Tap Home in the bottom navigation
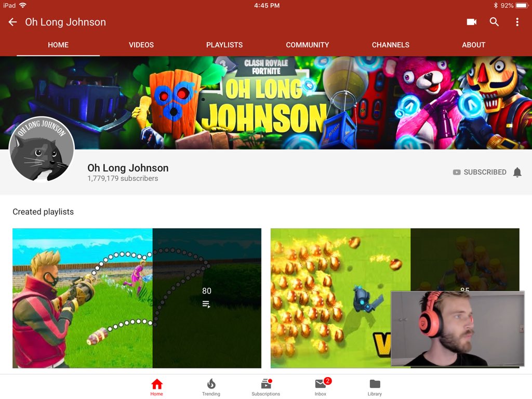The height and width of the screenshot is (399, 532). click(x=157, y=387)
